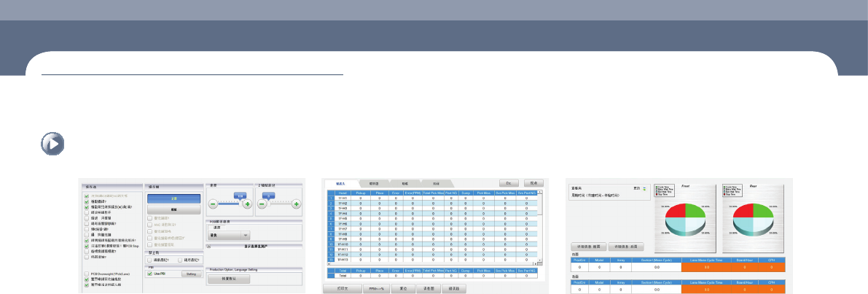Enable the PCB Overweight checkbox
868x294 pixels.
(86, 274)
